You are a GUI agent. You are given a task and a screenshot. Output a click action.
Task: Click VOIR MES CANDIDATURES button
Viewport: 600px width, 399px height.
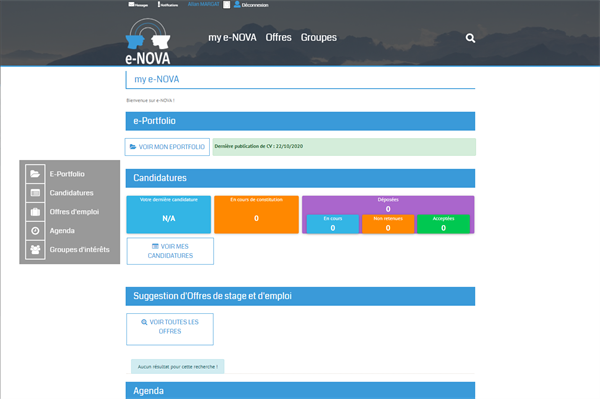[170, 251]
